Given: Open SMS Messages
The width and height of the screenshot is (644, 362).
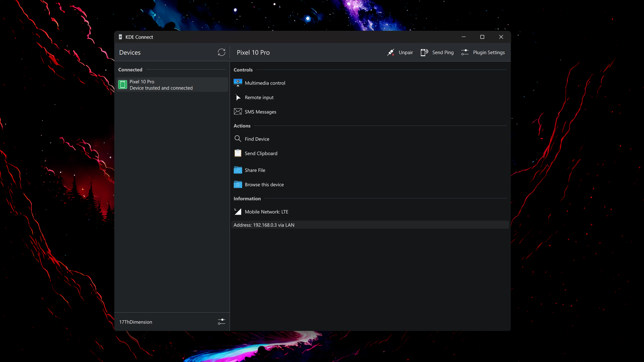Looking at the screenshot, I should click(260, 112).
